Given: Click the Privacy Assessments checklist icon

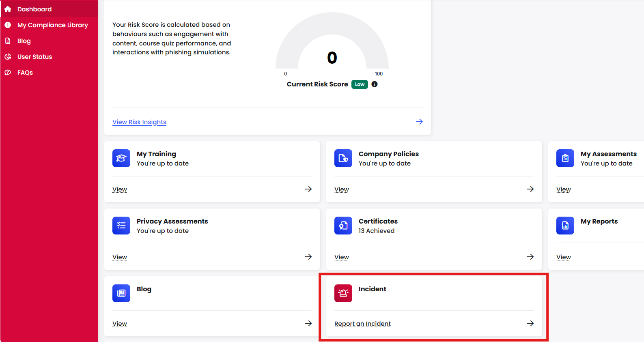Looking at the screenshot, I should pos(121,226).
